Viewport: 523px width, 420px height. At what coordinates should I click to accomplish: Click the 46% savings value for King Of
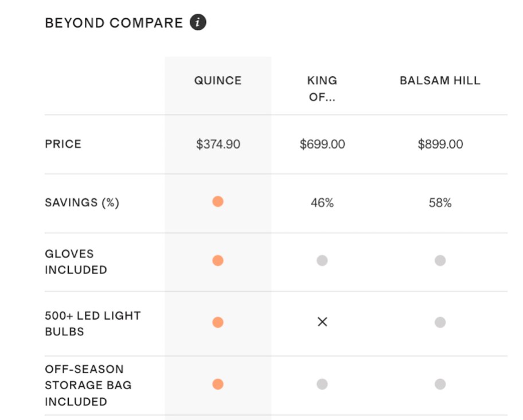click(322, 202)
